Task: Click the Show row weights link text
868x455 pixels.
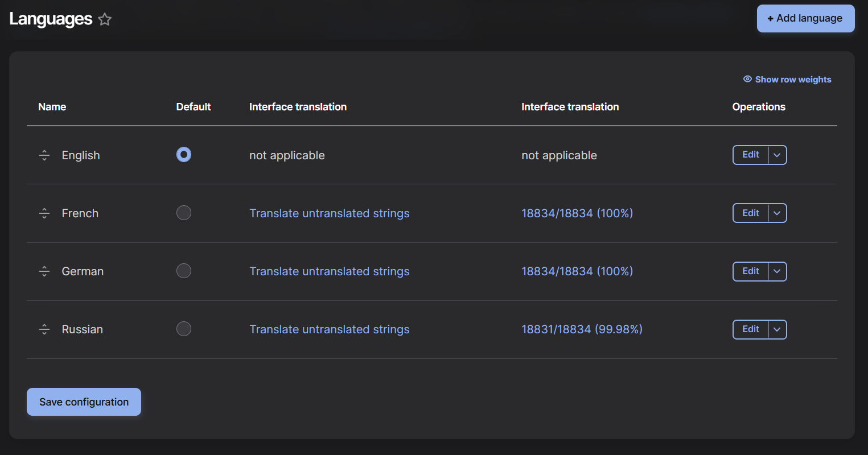Action: click(793, 80)
